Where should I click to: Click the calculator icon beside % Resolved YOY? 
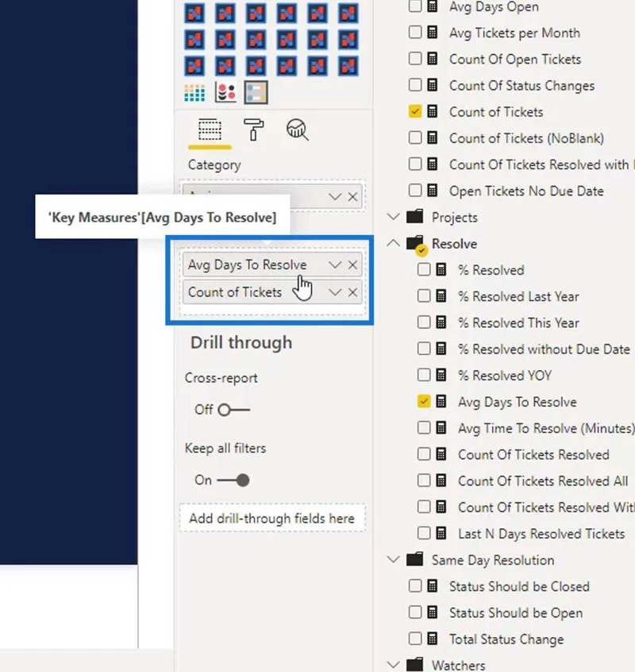coord(441,375)
